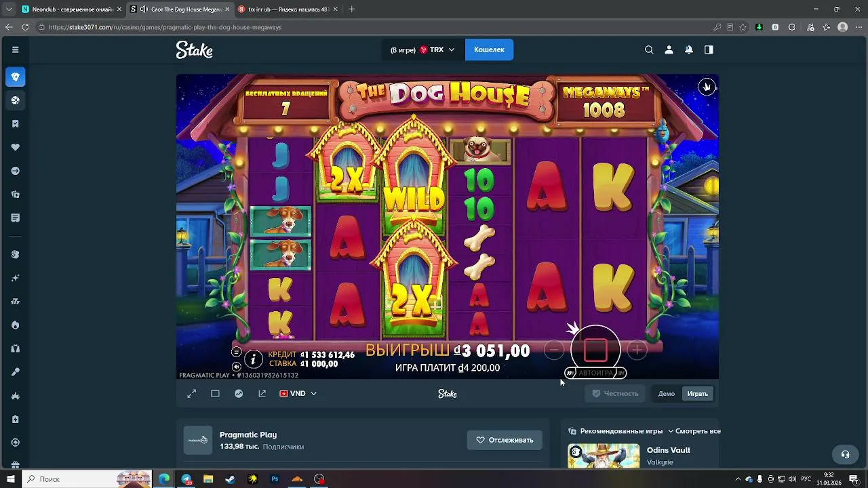Open the VND display currency dropdown

pyautogui.click(x=298, y=394)
